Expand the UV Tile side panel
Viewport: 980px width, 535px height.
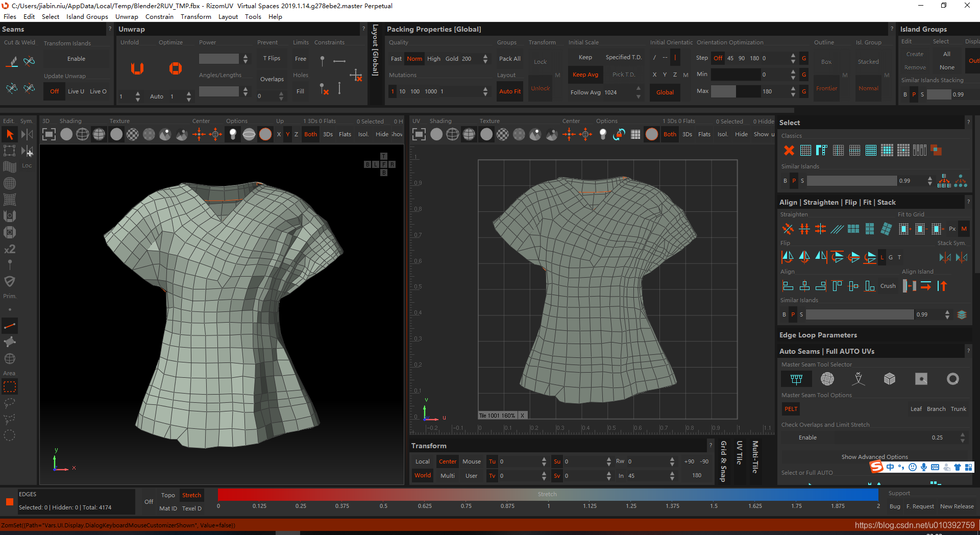739,452
